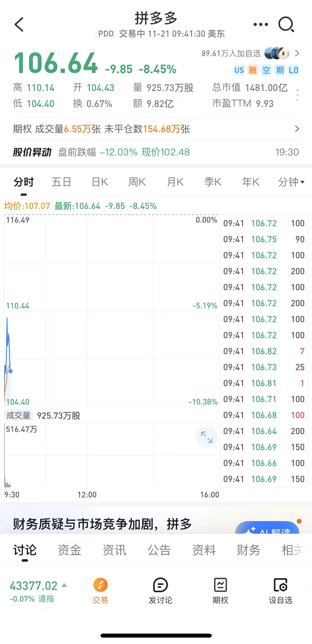Screen dimensions: 312x644
Task: Open the 分钟 minute interval dropdown
Action: click(x=291, y=182)
